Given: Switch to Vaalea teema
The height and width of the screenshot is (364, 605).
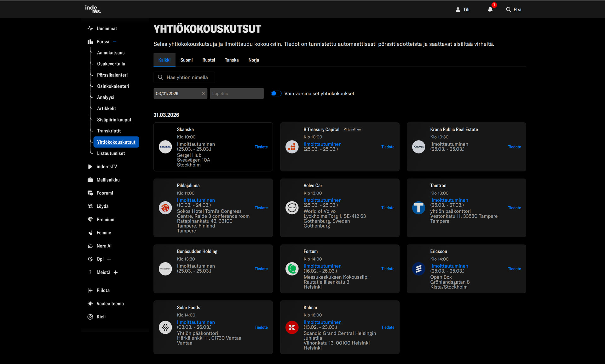Looking at the screenshot, I should tap(110, 303).
